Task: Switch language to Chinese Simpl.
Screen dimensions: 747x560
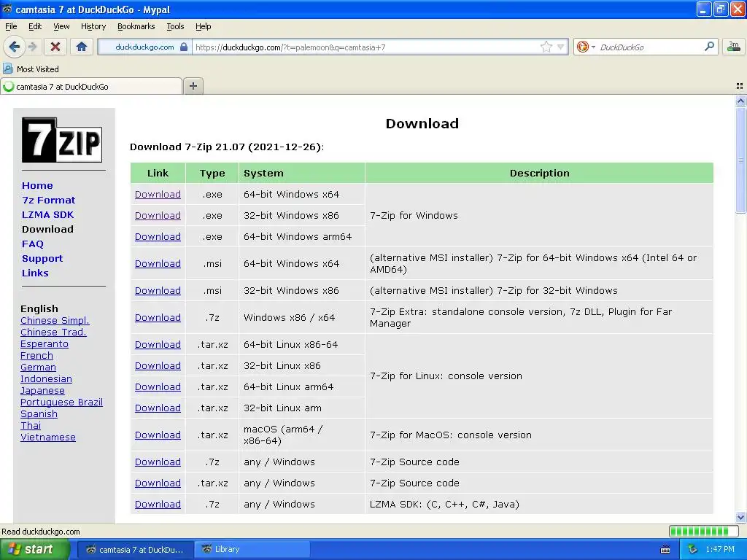Action: pos(55,321)
